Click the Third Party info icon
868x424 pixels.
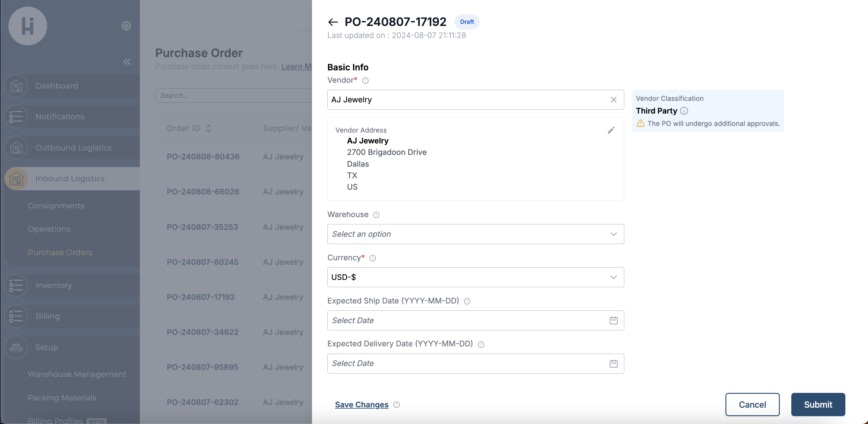[x=684, y=111]
